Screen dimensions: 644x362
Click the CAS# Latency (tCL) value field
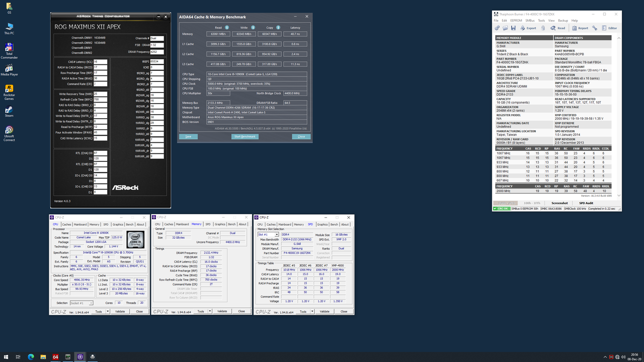[x=100, y=61]
